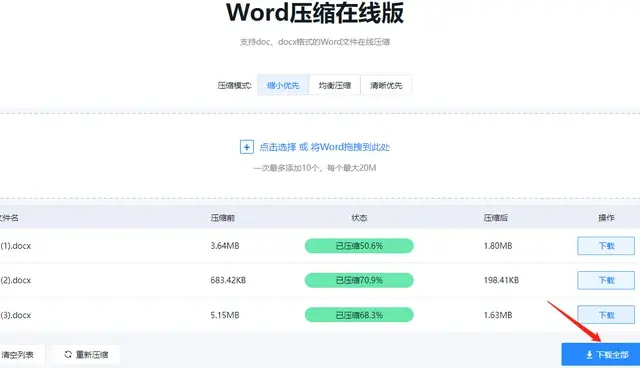The height and width of the screenshot is (368, 640).
Task: Click the (1).docx file name
Action: point(16,246)
